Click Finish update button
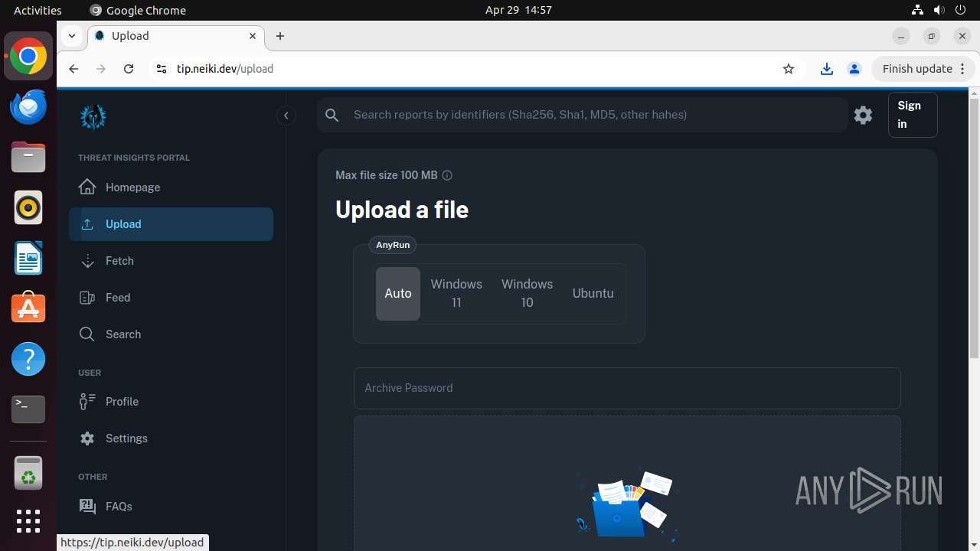 click(x=917, y=69)
